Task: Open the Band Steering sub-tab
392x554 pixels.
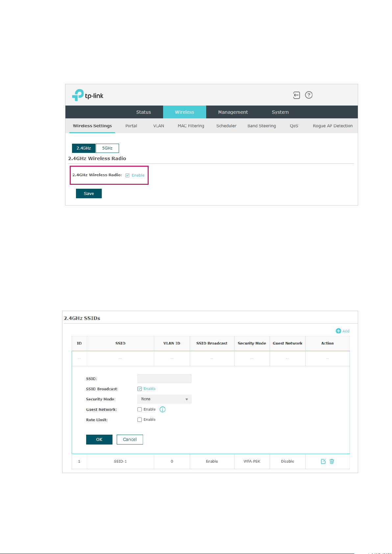Action: (261, 126)
